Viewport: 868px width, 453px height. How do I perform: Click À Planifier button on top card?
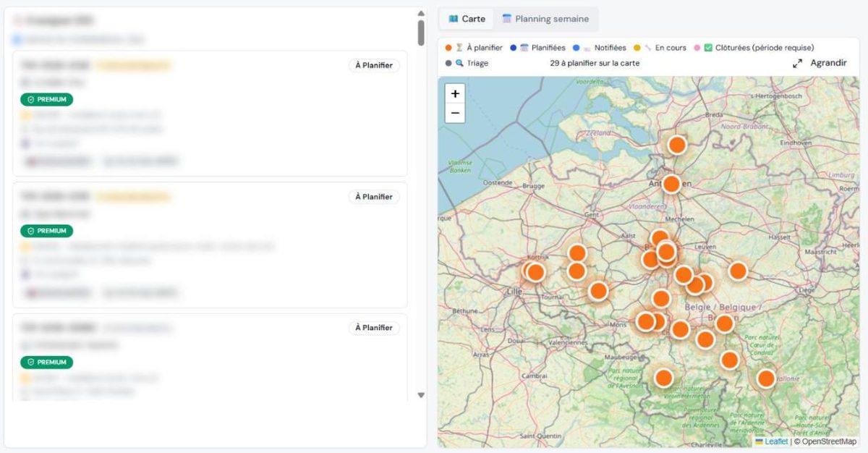click(x=374, y=65)
